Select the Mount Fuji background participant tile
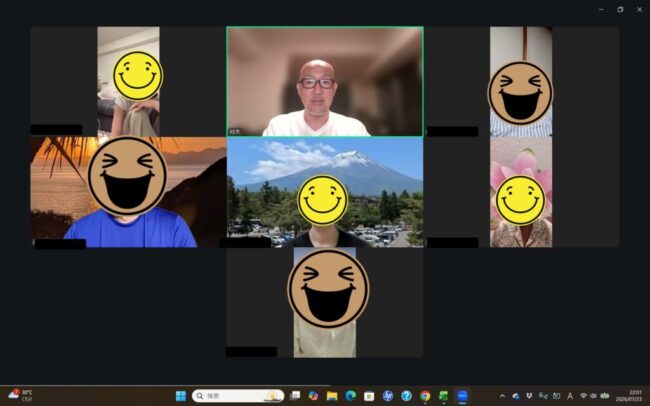 pos(325,192)
